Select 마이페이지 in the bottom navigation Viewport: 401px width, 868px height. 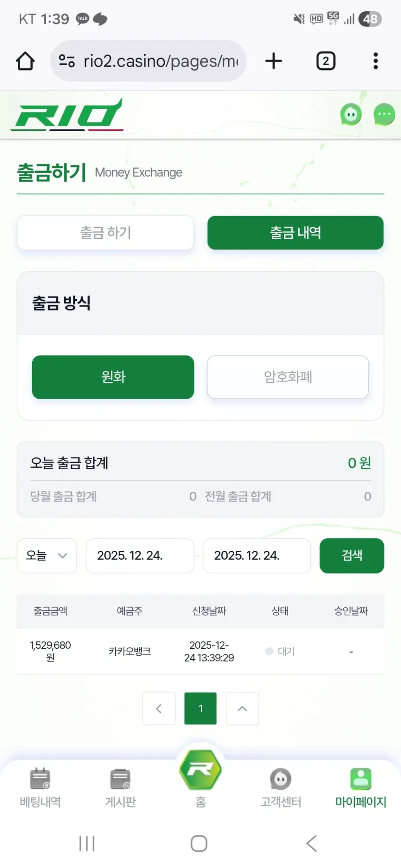tap(361, 787)
